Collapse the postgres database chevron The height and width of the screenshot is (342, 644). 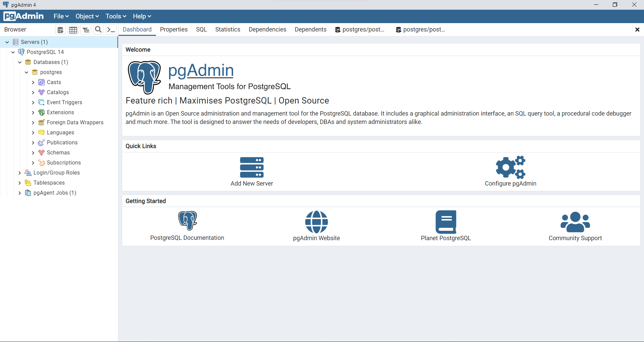pos(26,72)
